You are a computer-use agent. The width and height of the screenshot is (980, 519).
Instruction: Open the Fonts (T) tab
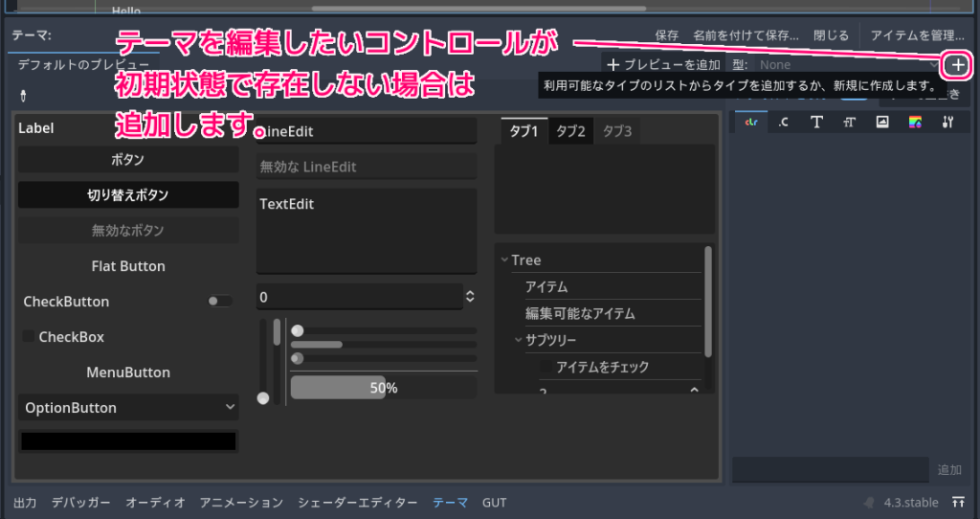pos(816,122)
